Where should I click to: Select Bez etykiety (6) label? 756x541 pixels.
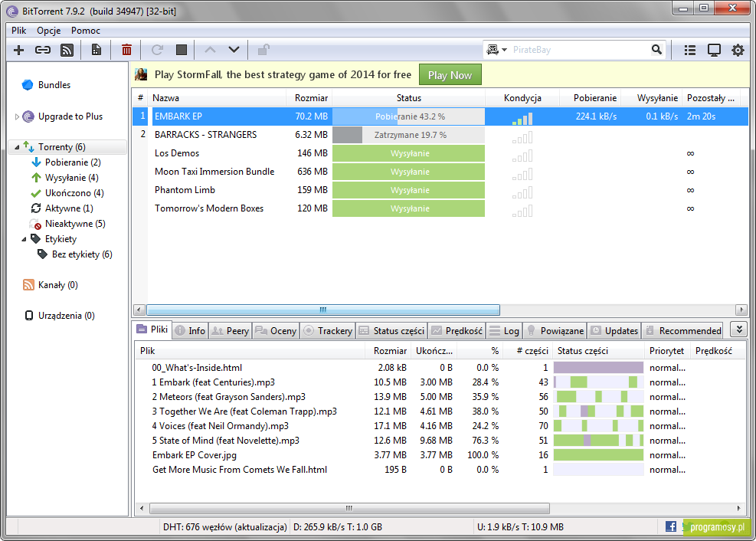pyautogui.click(x=82, y=254)
